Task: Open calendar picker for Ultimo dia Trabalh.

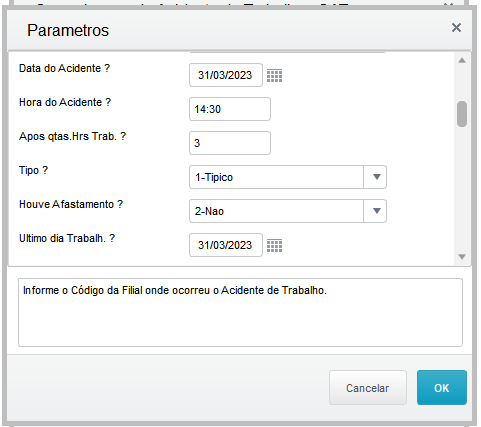Action: point(274,246)
